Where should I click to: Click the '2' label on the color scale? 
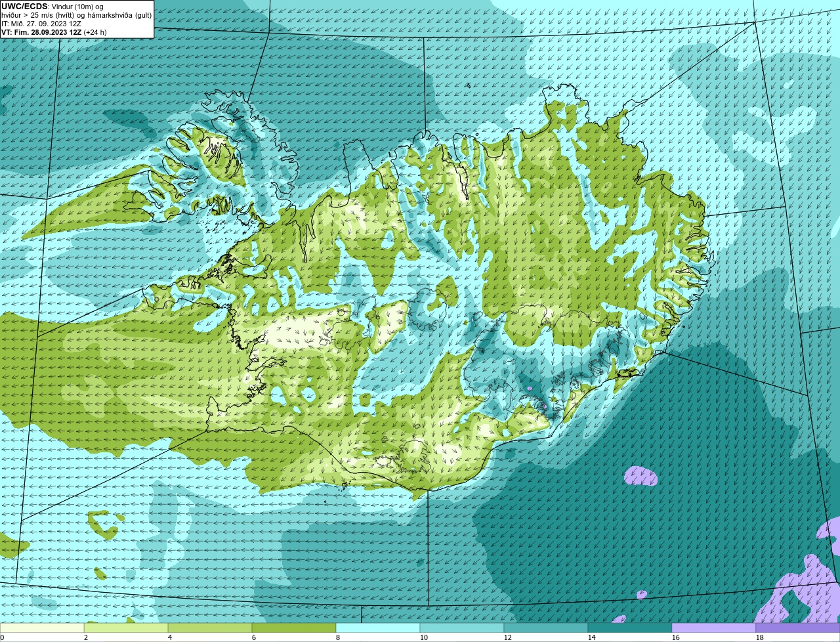[86, 637]
